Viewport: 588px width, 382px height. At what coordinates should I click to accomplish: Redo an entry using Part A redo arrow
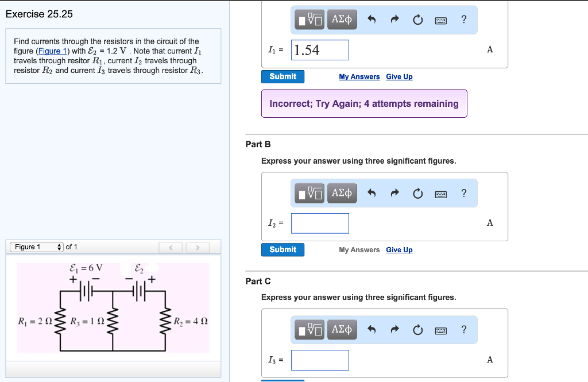pos(395,19)
